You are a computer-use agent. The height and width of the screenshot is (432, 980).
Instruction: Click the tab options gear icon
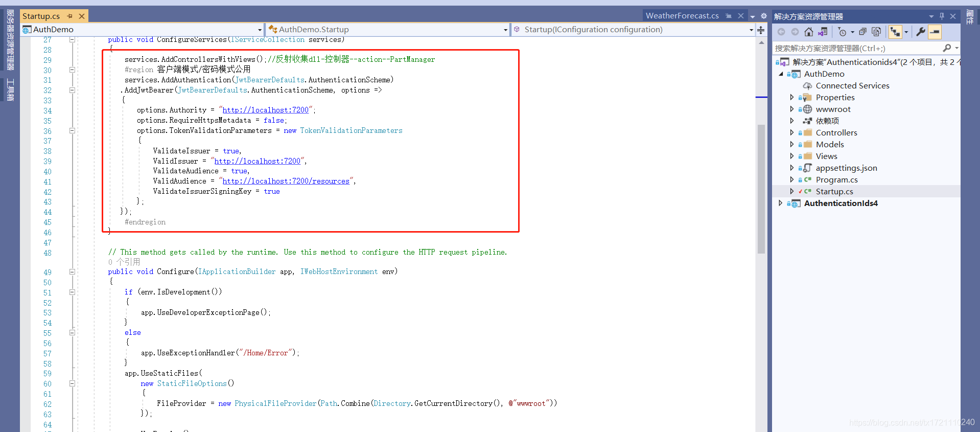764,16
